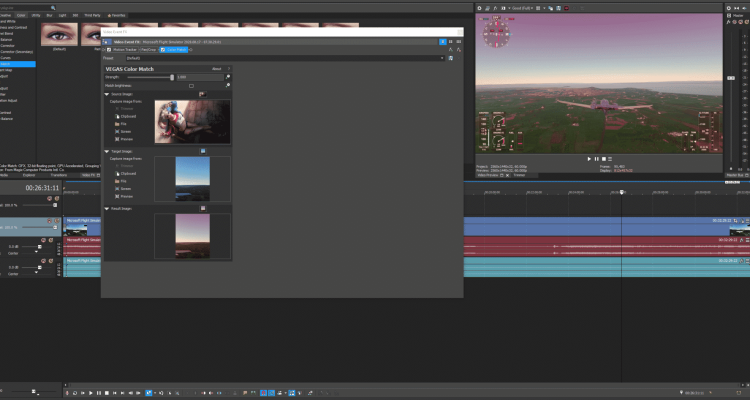
Task: Select the Utility effects tab
Action: 36,15
